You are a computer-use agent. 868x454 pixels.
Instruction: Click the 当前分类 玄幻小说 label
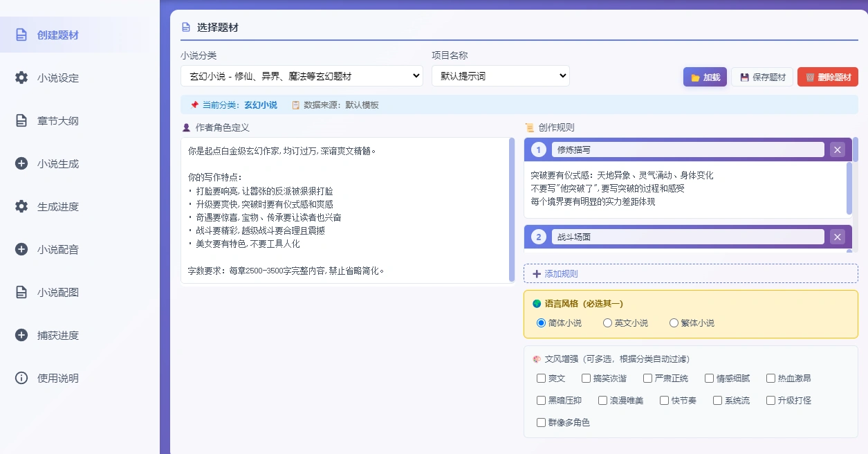pos(235,105)
